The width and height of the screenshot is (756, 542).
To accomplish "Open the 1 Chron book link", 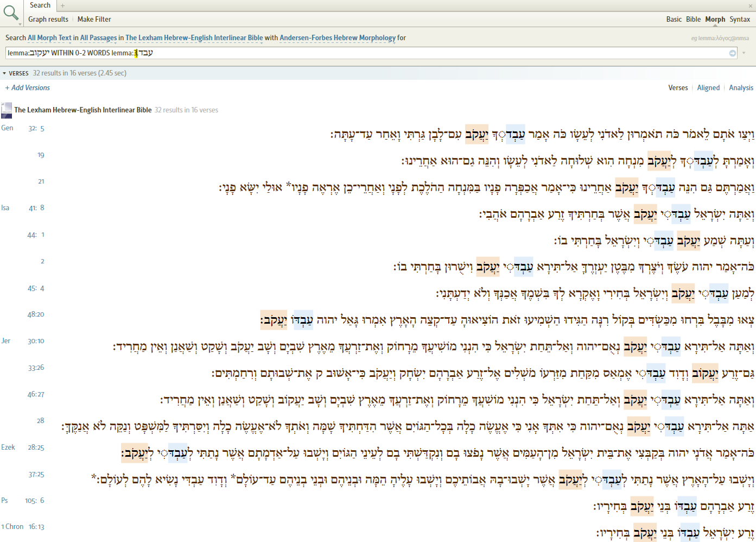I will [12, 527].
